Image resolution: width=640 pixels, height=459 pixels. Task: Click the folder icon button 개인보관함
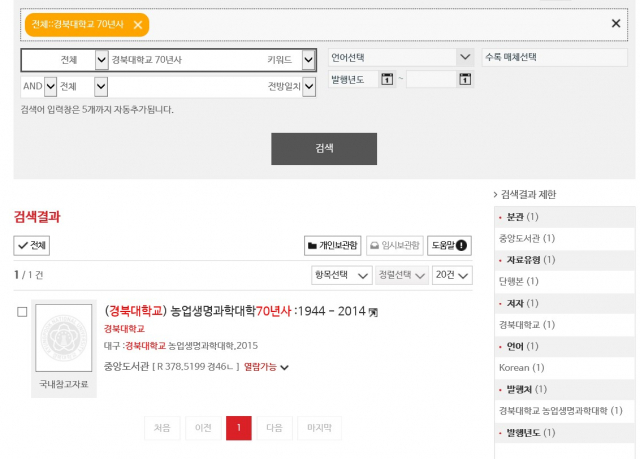pos(333,246)
